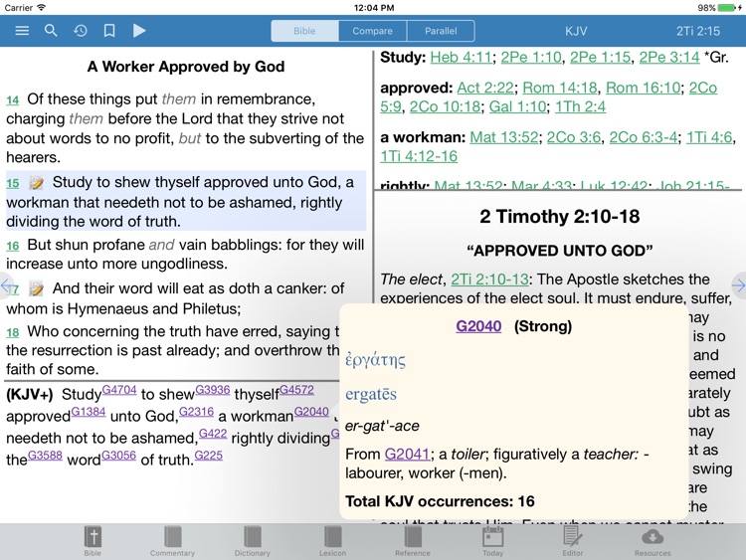The width and height of the screenshot is (746, 560).
Task: Open the Gal 1:10 reference
Action: coord(517,106)
